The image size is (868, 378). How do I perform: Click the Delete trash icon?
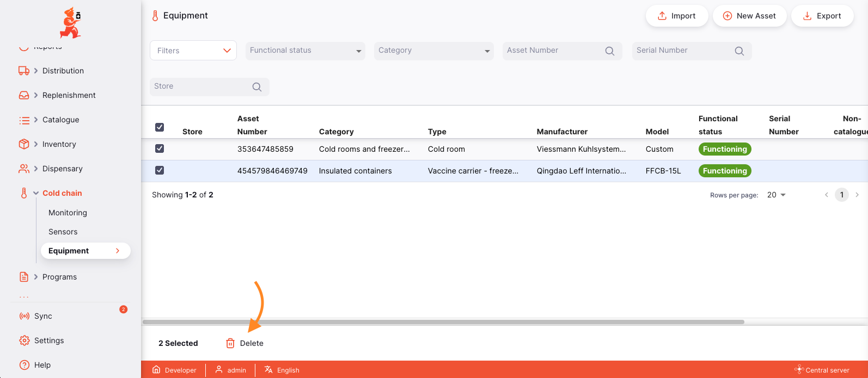230,343
